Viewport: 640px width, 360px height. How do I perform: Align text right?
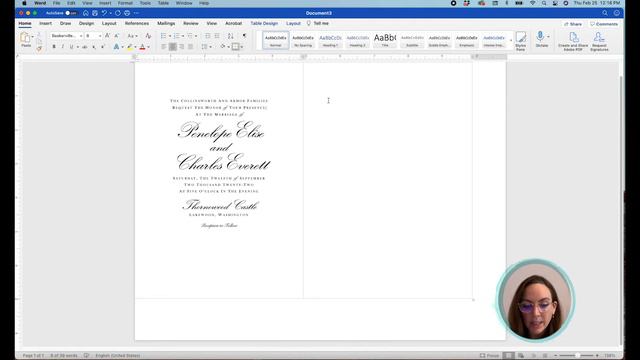pos(182,47)
